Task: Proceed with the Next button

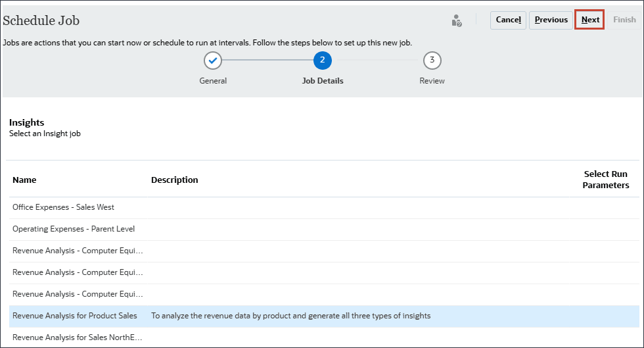Action: [x=590, y=20]
